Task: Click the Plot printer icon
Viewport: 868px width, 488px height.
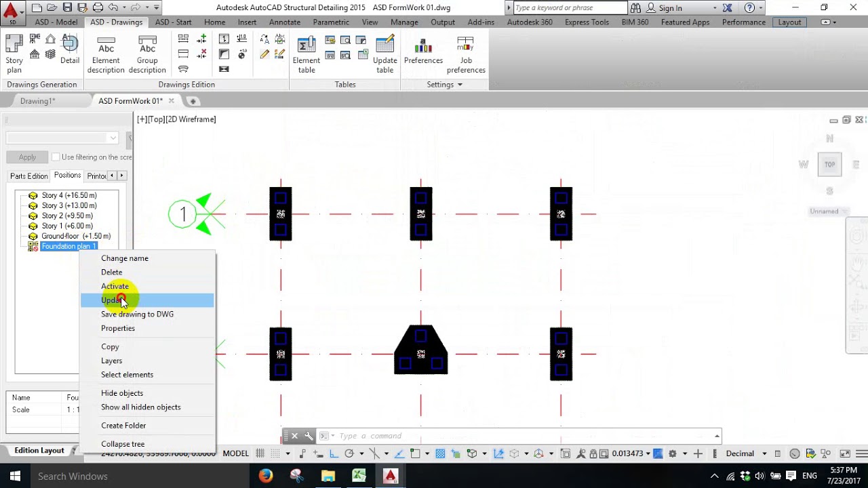Action: click(98, 7)
